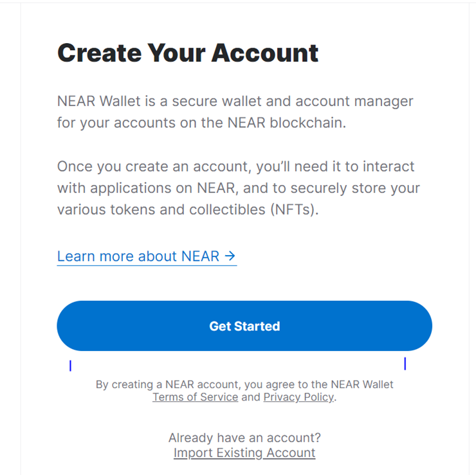Select Import Existing Account

[244, 453]
